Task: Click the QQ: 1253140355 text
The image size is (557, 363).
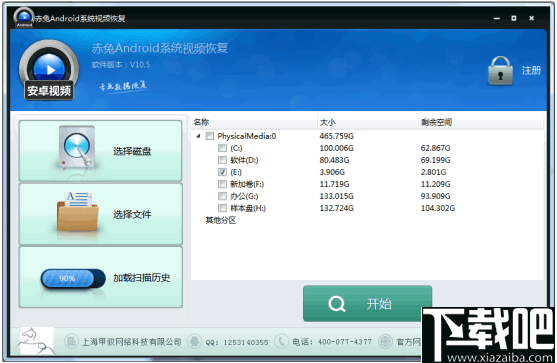Action: tap(237, 342)
